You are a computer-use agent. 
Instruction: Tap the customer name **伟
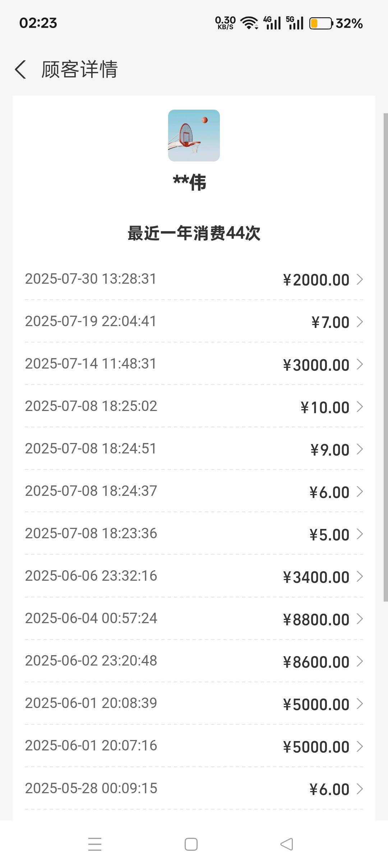click(190, 182)
